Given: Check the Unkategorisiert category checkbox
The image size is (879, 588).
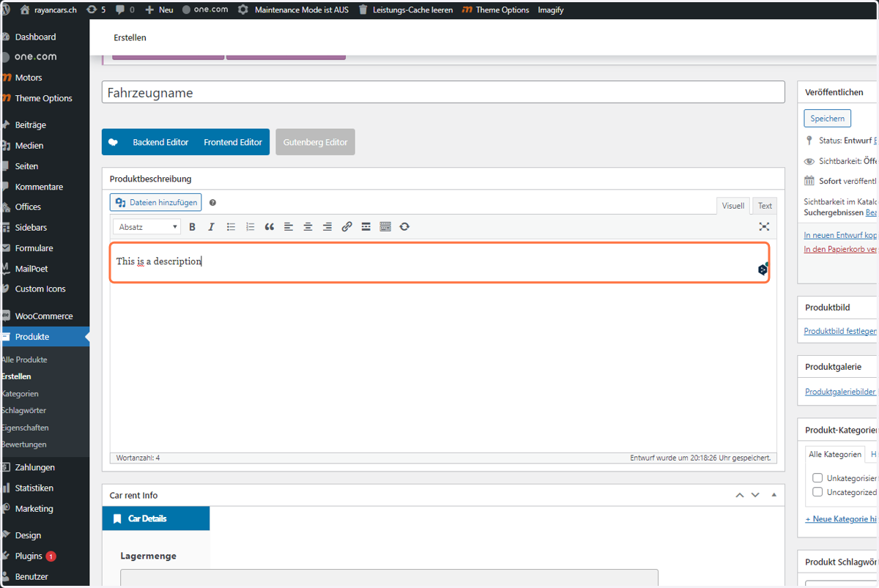Looking at the screenshot, I should click(x=817, y=477).
